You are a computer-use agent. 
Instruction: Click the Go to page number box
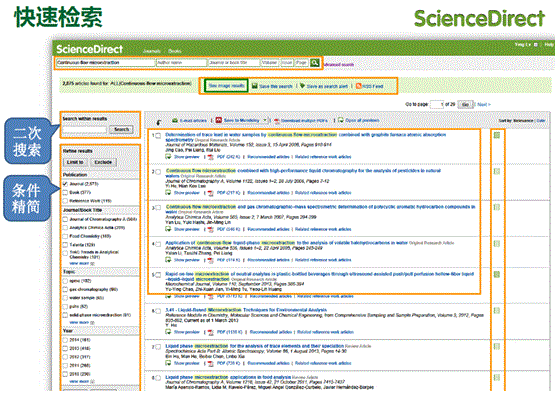coord(437,104)
